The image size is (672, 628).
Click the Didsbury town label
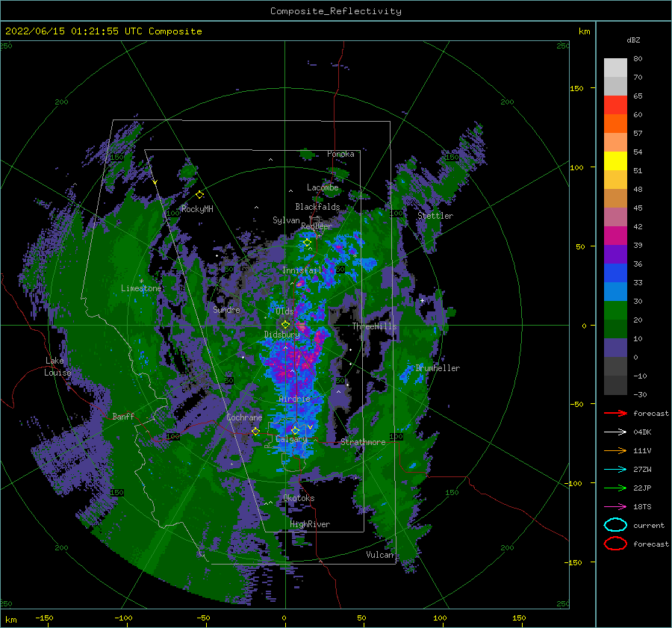coord(281,335)
